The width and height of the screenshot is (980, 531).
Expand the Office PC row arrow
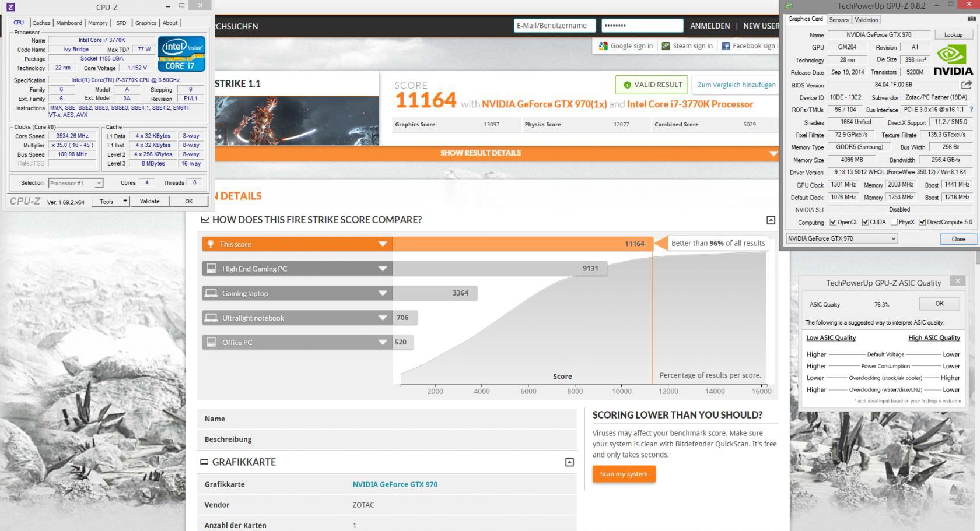pos(383,342)
